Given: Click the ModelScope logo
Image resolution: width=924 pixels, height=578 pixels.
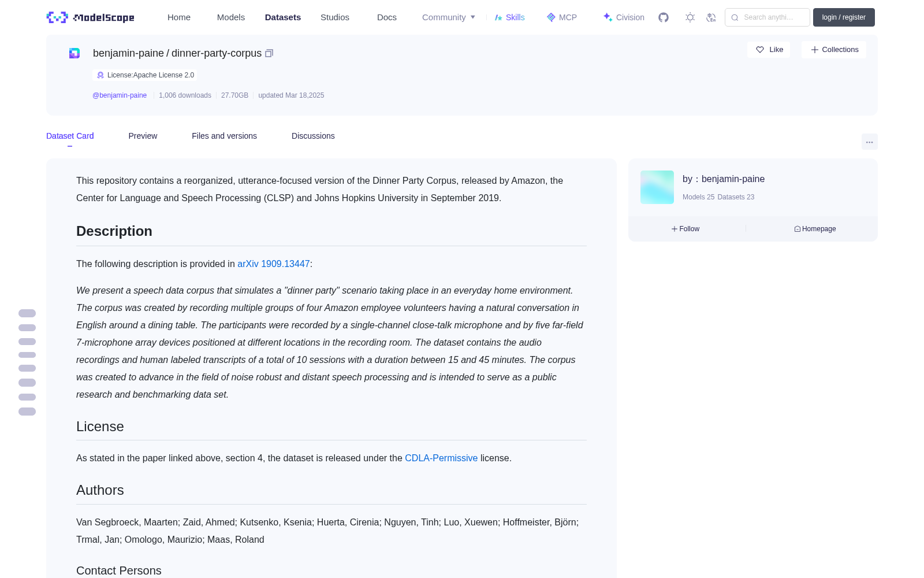Looking at the screenshot, I should pos(90,17).
